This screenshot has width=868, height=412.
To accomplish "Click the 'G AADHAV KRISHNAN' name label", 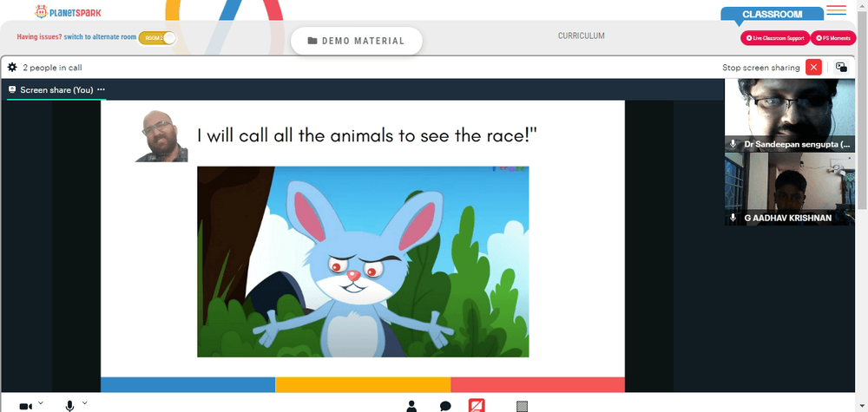I will tap(788, 218).
